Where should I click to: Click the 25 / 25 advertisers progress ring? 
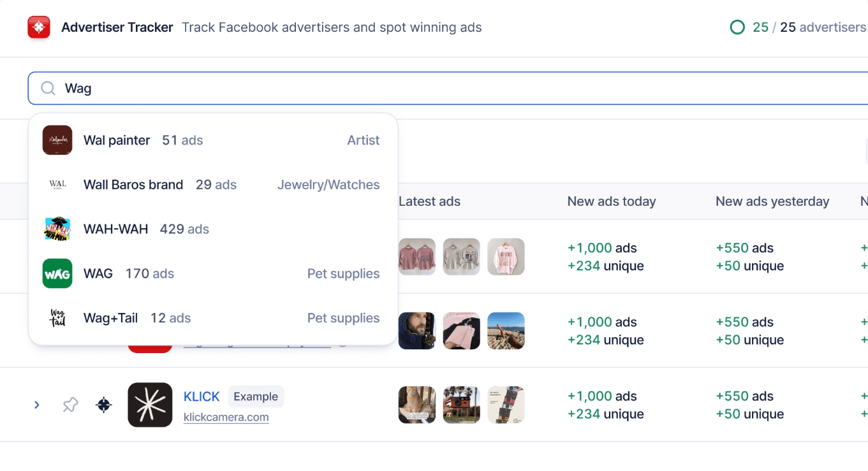[737, 27]
